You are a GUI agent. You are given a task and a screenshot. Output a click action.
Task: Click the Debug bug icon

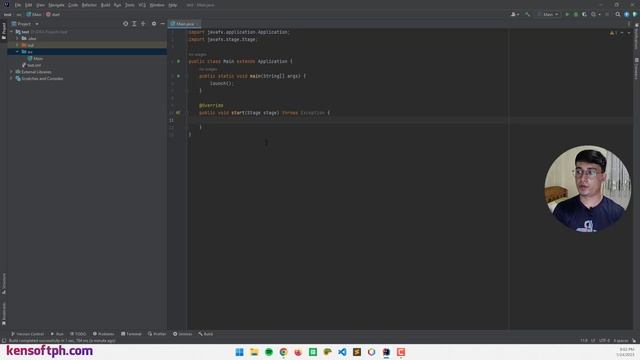click(576, 14)
